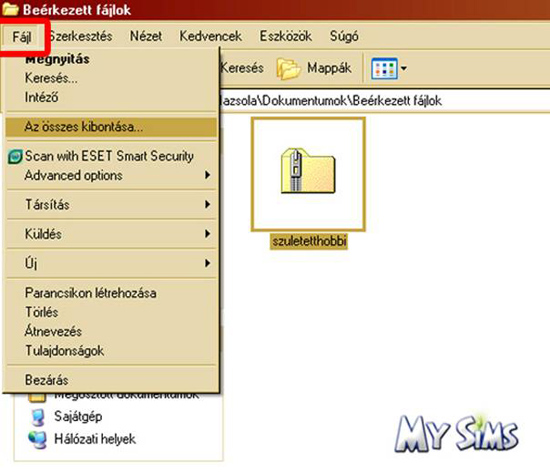Choose Az összes kibontása menu entry
This screenshot has width=550, height=473.
111,127
